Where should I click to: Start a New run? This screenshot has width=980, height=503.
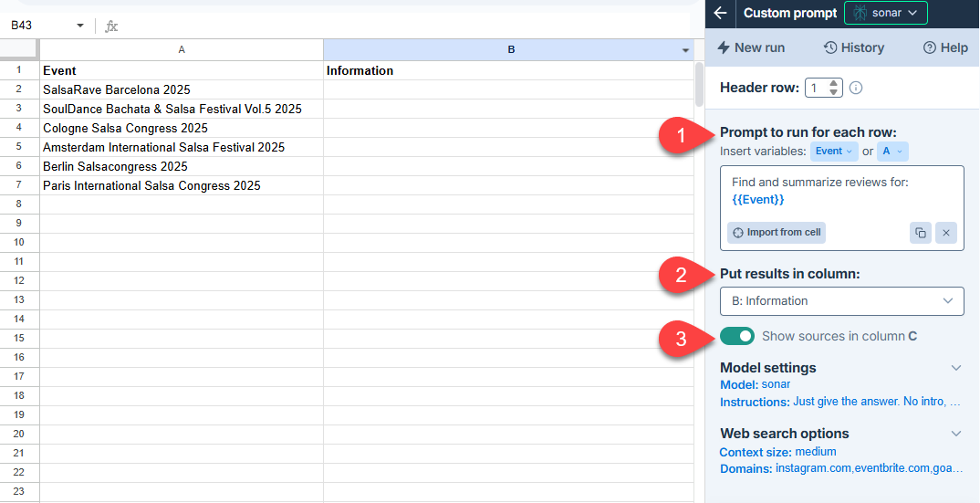[751, 47]
